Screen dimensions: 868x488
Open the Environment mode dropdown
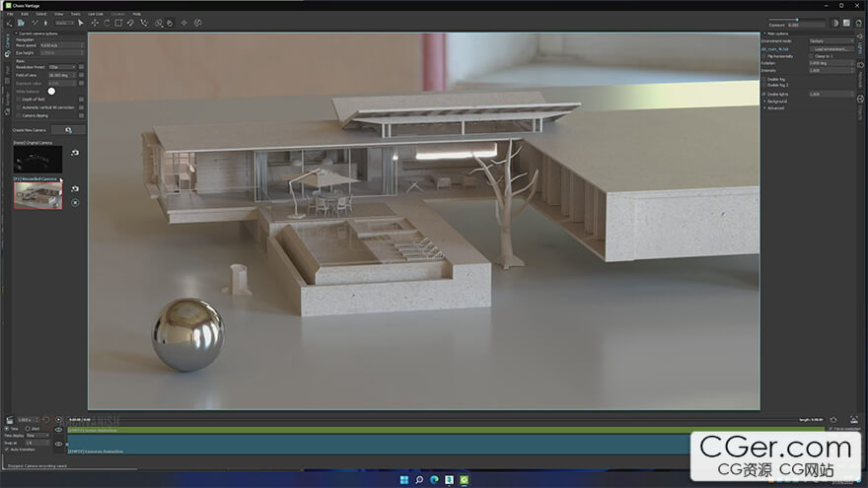(831, 40)
